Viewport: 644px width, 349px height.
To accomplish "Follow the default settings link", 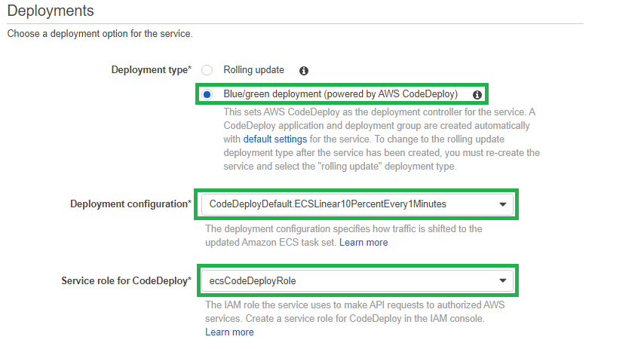I will (x=274, y=139).
